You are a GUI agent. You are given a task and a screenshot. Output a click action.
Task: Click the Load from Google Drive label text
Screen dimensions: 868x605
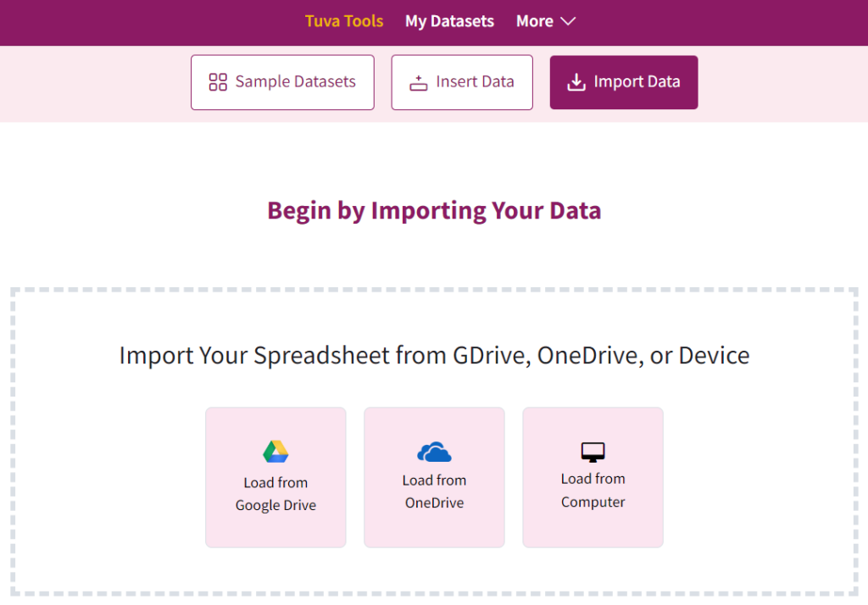coord(275,494)
